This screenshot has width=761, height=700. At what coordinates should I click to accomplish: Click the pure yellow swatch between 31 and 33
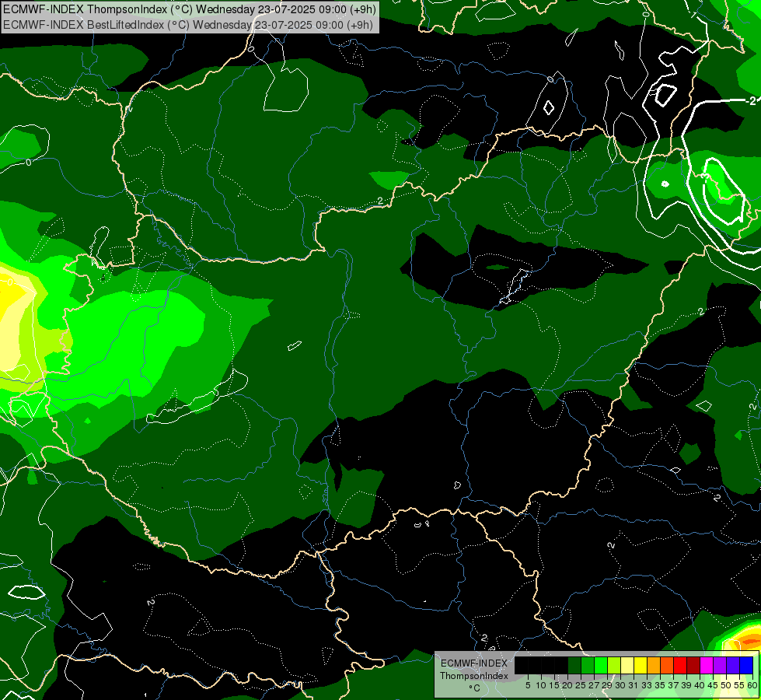[x=641, y=665]
